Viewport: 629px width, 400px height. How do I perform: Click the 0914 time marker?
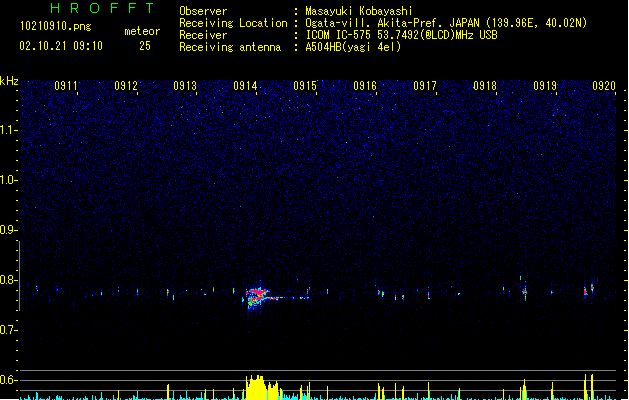(245, 86)
